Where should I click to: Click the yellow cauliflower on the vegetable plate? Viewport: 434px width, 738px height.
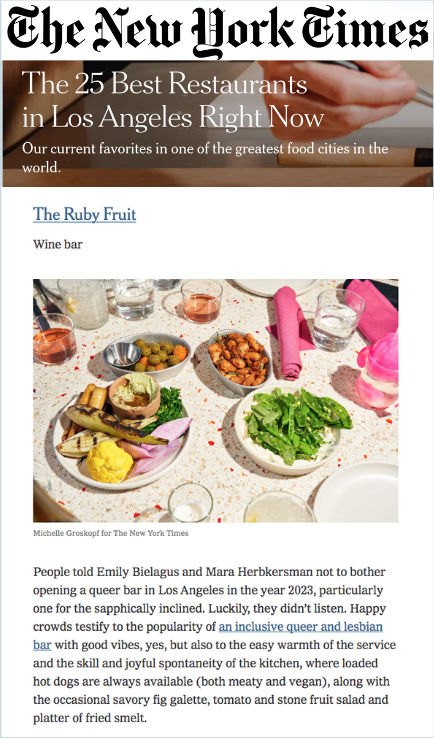click(109, 462)
